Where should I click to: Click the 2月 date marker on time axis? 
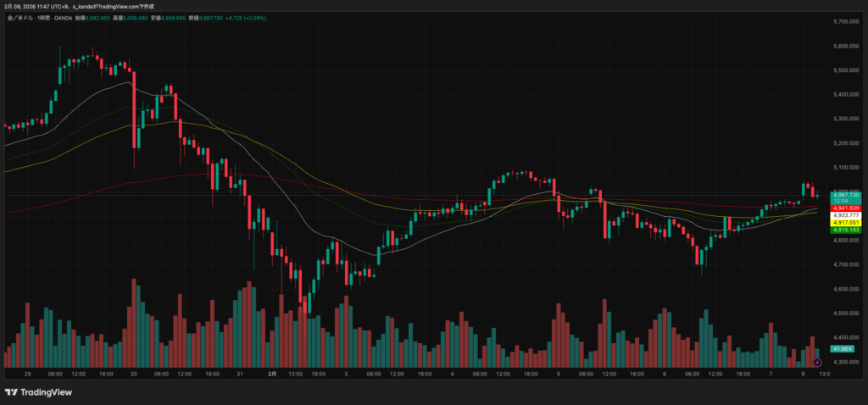[x=272, y=373]
